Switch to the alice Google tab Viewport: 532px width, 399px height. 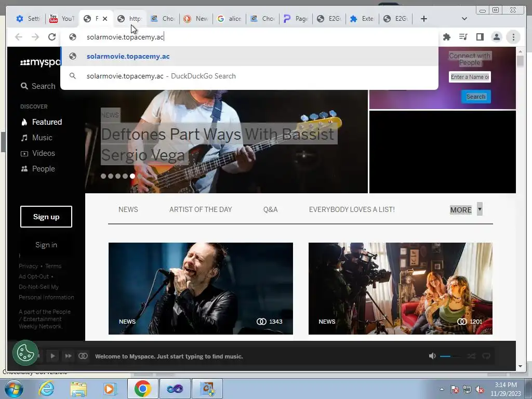coord(229,19)
